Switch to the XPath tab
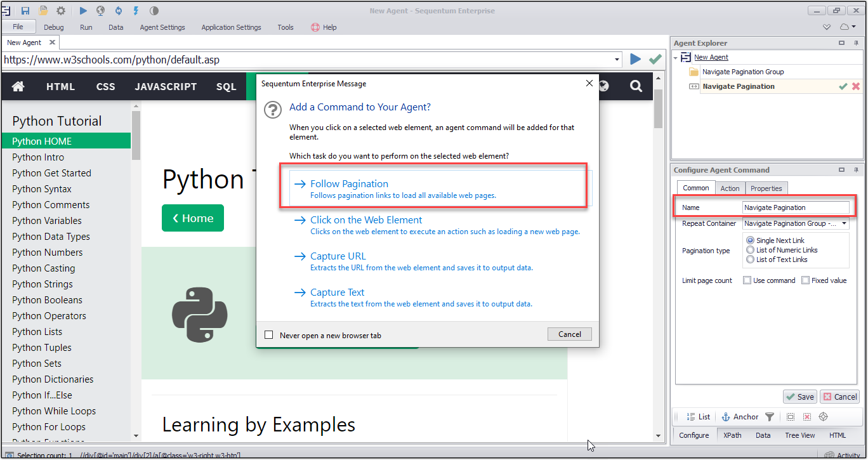This screenshot has width=868, height=460. click(x=732, y=435)
